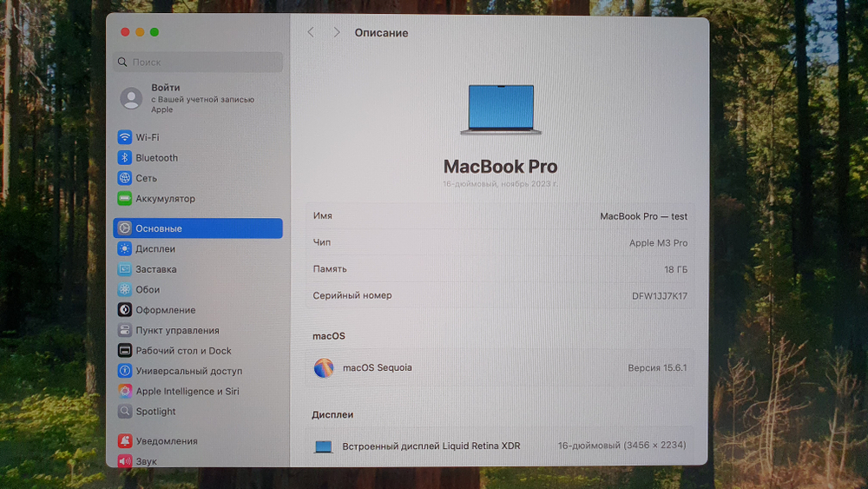Click the user avatar next to Войти
Screen dimensions: 868x489
[131, 98]
